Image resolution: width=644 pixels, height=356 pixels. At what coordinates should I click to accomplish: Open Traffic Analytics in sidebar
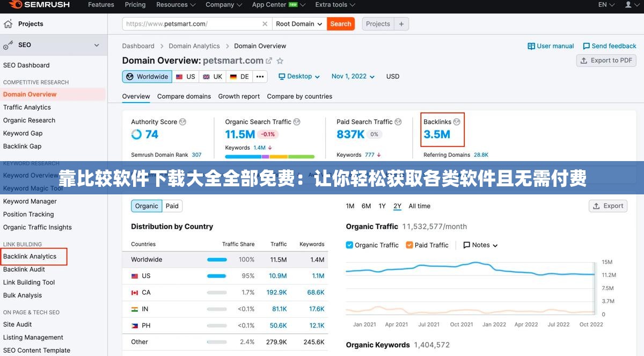[27, 107]
